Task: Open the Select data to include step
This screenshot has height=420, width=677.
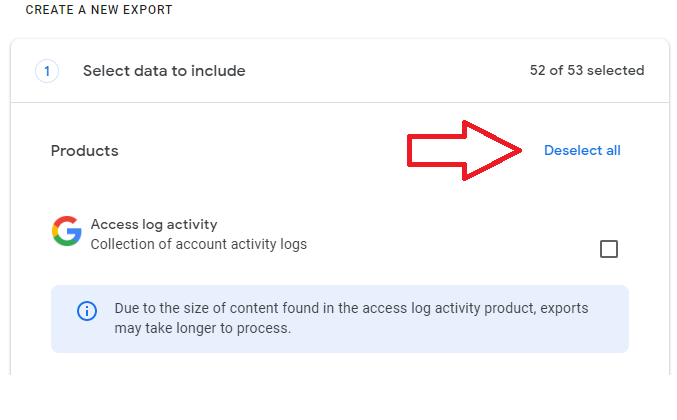Action: (164, 71)
